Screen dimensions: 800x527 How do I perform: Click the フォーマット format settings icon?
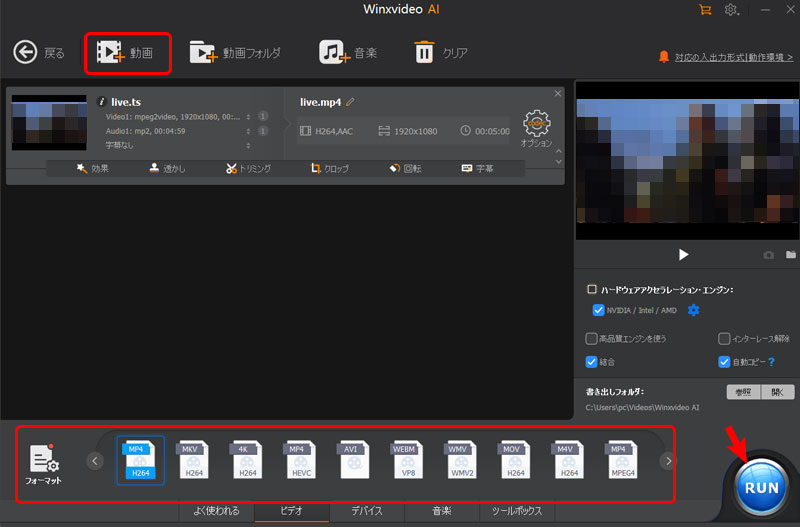(x=43, y=464)
